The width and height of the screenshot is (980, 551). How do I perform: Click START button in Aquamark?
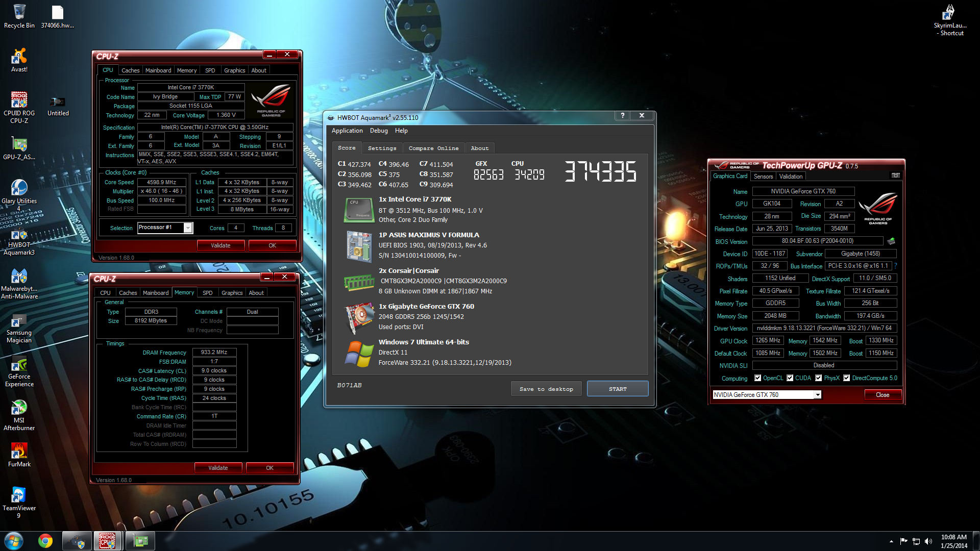618,389
